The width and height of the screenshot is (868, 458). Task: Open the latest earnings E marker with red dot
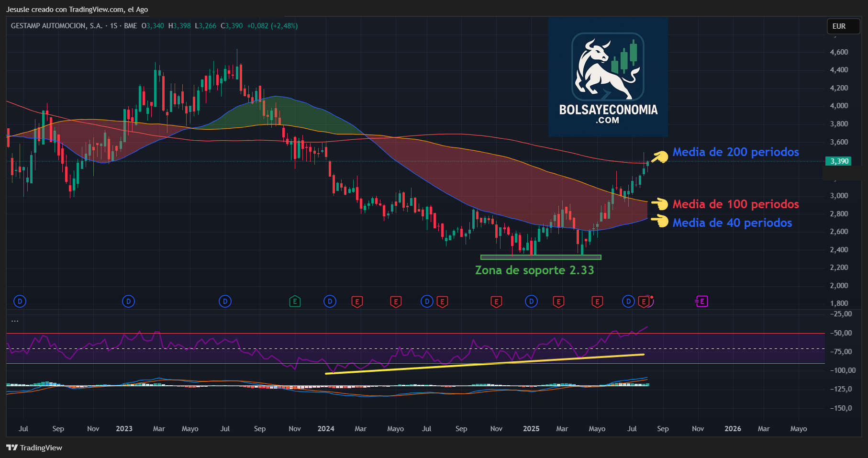(645, 302)
